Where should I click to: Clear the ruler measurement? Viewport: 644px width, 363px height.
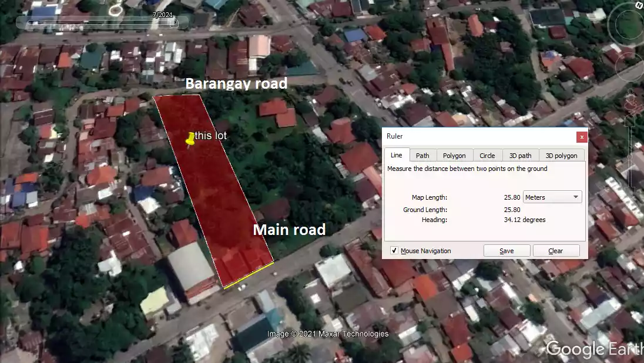(555, 250)
